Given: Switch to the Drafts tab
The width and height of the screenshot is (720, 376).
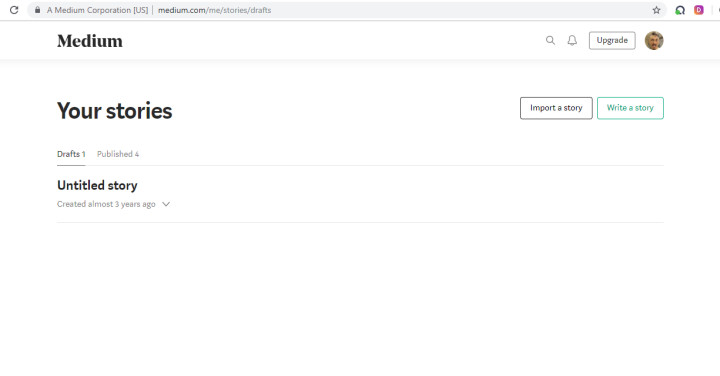Looking at the screenshot, I should [71, 154].
